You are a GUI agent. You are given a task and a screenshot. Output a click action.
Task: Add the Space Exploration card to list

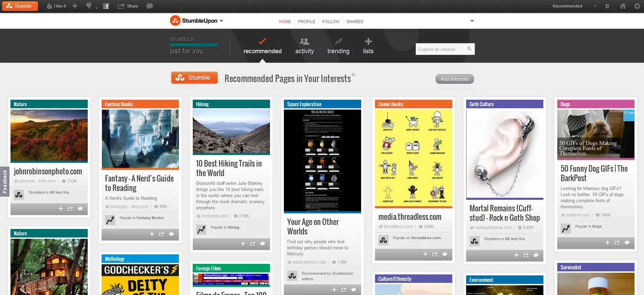tap(334, 290)
